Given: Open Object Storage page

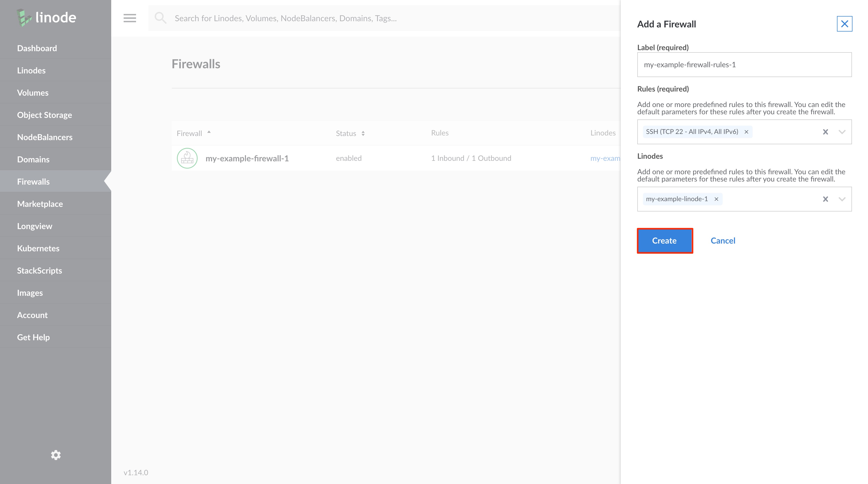Looking at the screenshot, I should tap(44, 115).
